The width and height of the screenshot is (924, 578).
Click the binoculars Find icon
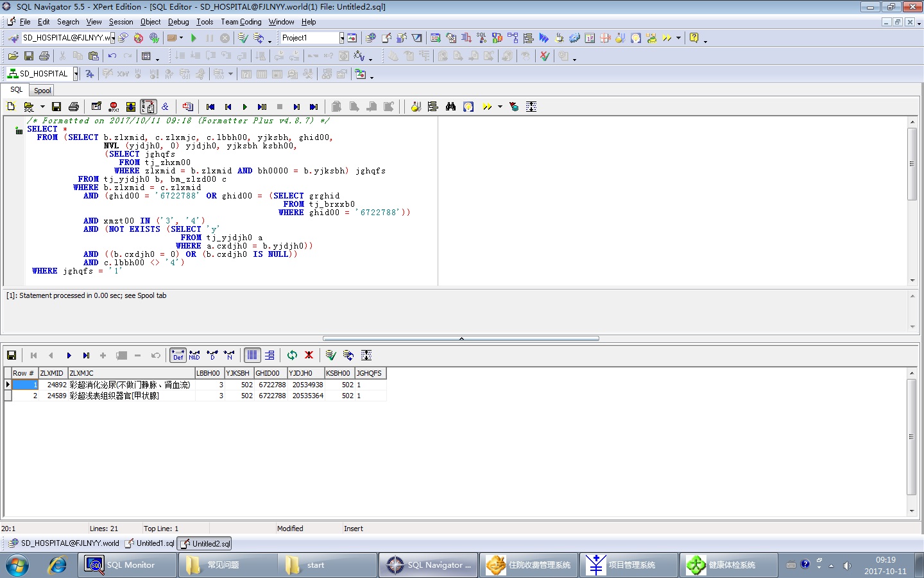pyautogui.click(x=450, y=107)
